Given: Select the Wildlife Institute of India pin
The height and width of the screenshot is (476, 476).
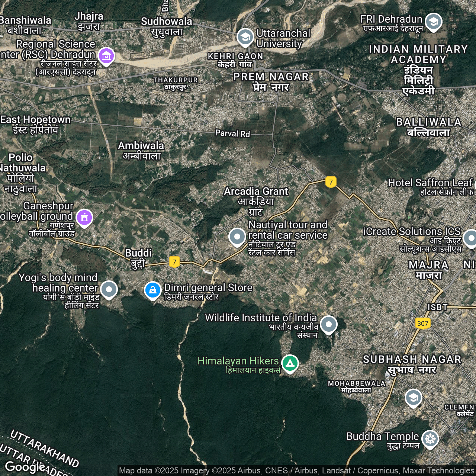Looking at the screenshot, I should pyautogui.click(x=328, y=324).
